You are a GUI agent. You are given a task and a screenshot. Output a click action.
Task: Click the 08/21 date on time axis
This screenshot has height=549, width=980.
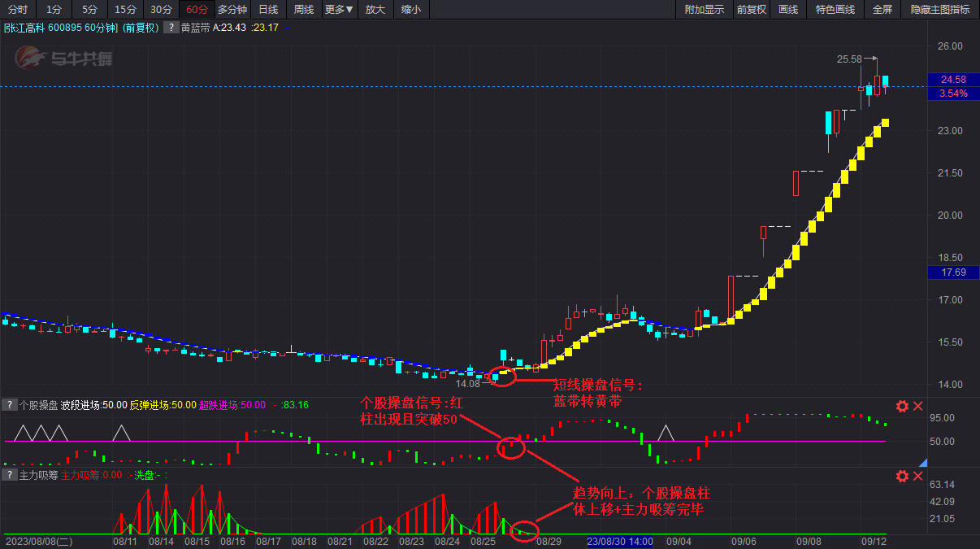(341, 541)
